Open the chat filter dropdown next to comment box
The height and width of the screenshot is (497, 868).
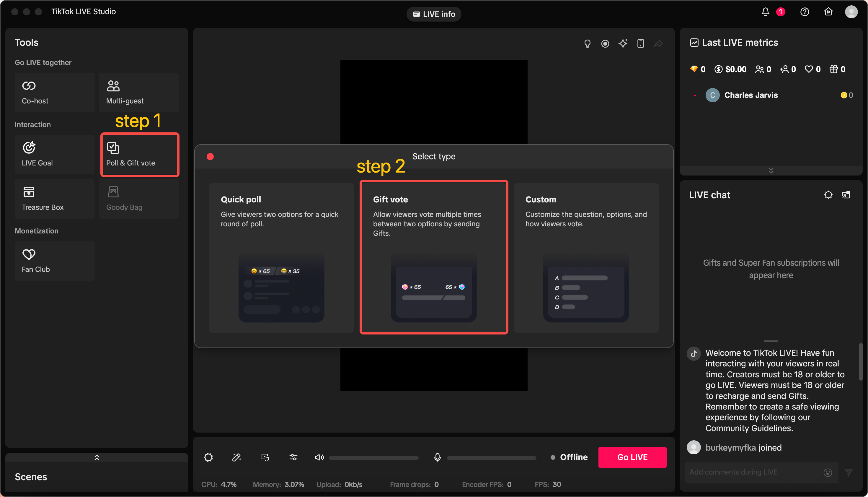pyautogui.click(x=849, y=473)
